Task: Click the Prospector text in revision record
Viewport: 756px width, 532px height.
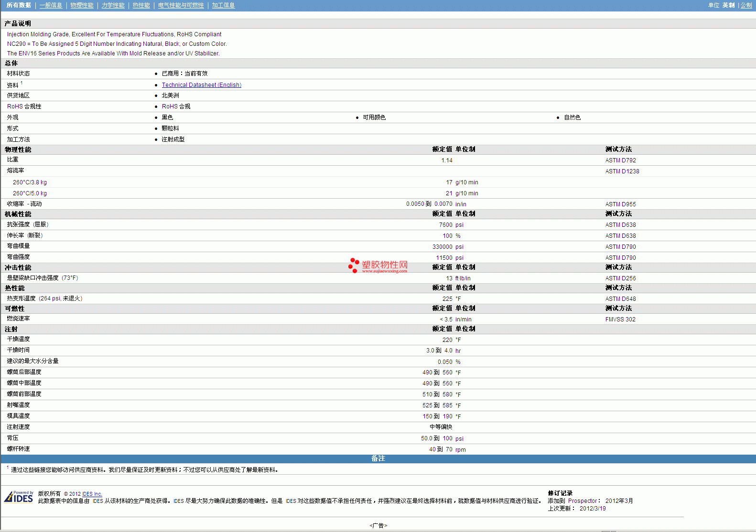Action: click(x=583, y=501)
